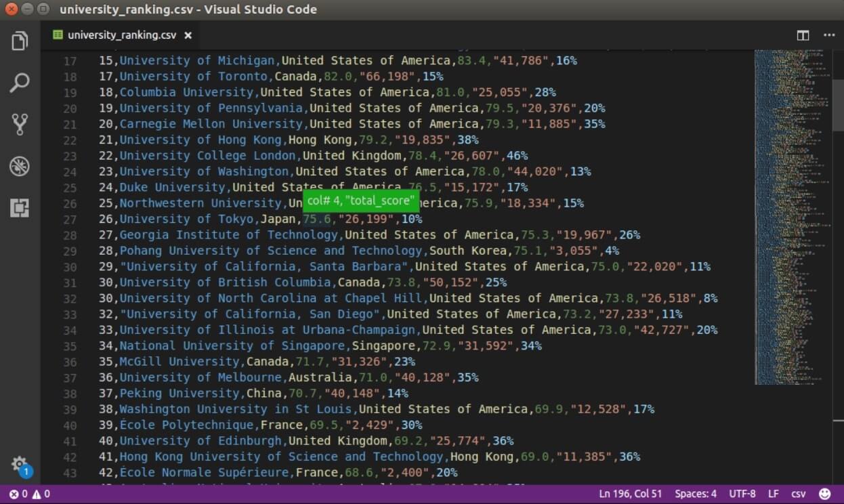Open more editor actions with ellipsis icon
Image resolution: width=844 pixels, height=504 pixels.
coord(829,35)
